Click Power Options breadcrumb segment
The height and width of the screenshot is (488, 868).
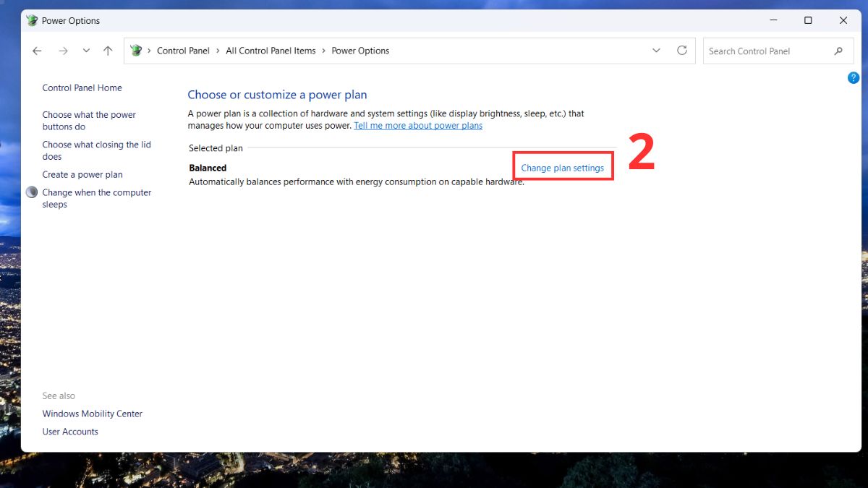360,51
